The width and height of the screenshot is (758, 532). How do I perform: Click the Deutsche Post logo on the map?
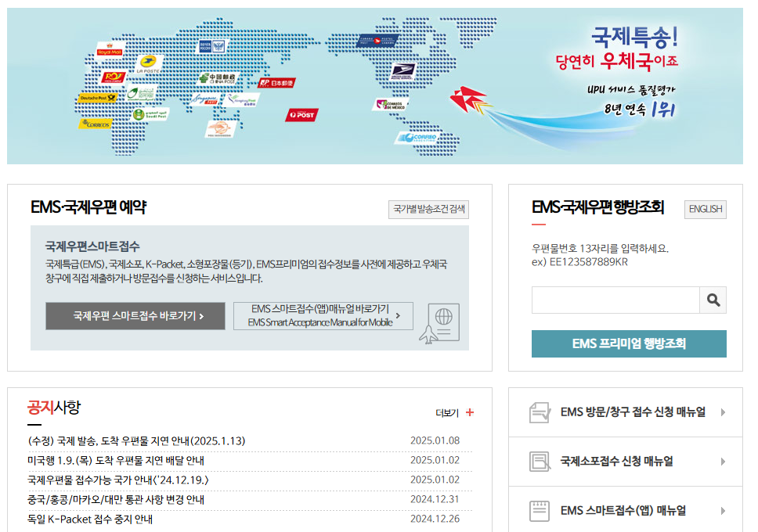coord(98,98)
